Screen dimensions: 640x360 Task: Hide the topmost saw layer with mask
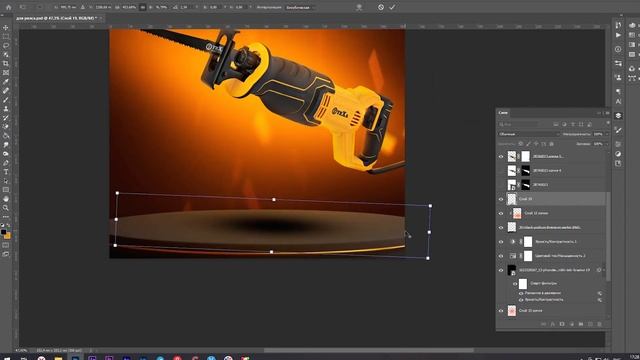pos(501,156)
